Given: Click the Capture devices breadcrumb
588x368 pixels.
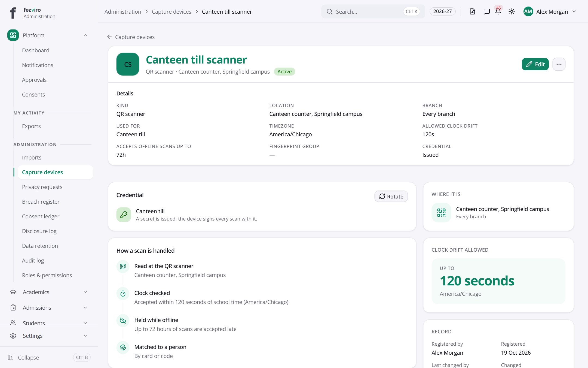Looking at the screenshot, I should click(171, 11).
